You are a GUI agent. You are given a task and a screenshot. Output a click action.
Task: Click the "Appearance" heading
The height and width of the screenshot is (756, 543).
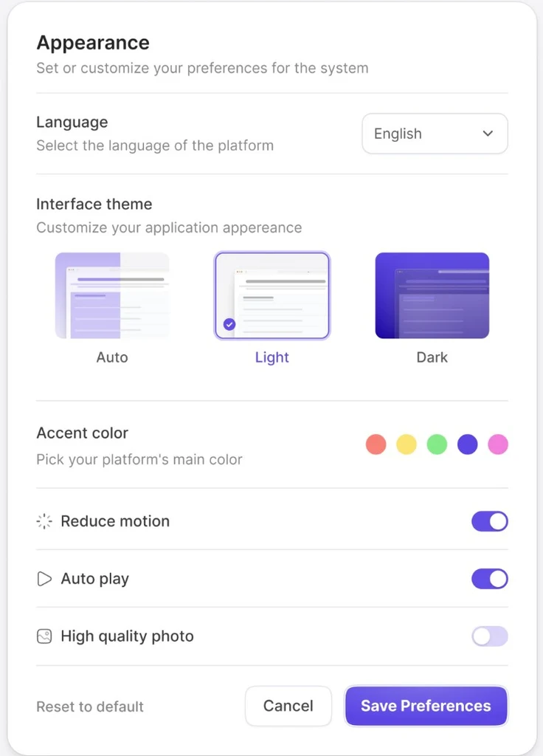coord(93,43)
